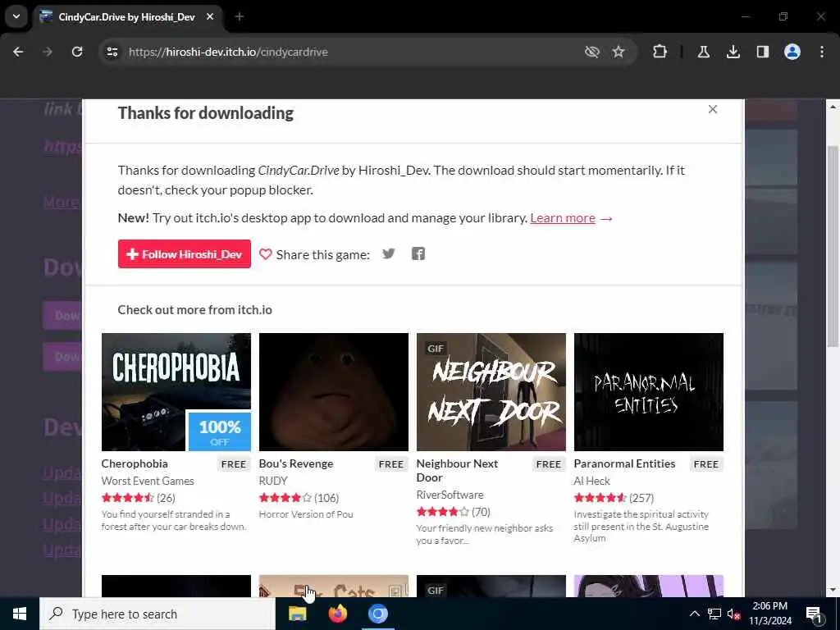The height and width of the screenshot is (630, 840).
Task: Open the Bou's Revenge thumbnail
Action: tap(334, 392)
